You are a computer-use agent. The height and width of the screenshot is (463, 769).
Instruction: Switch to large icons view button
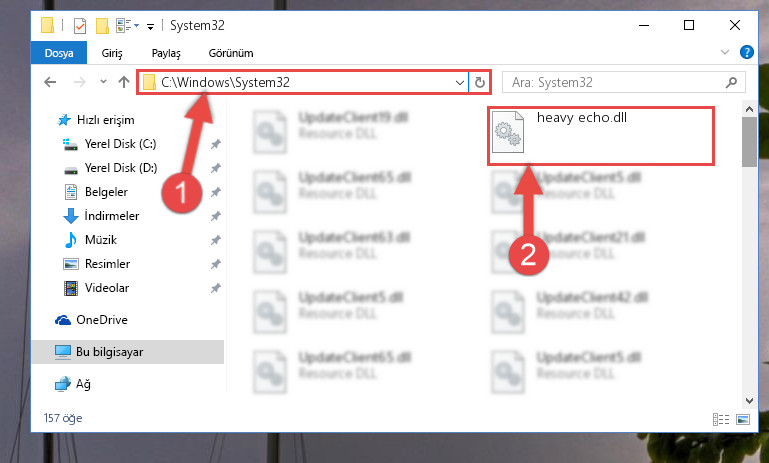[743, 419]
